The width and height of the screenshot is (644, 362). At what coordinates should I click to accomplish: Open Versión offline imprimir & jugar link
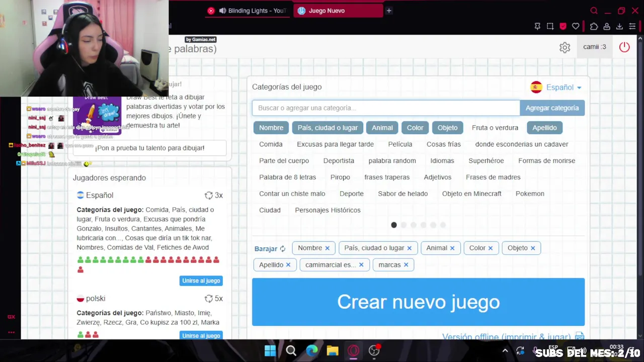point(513,336)
